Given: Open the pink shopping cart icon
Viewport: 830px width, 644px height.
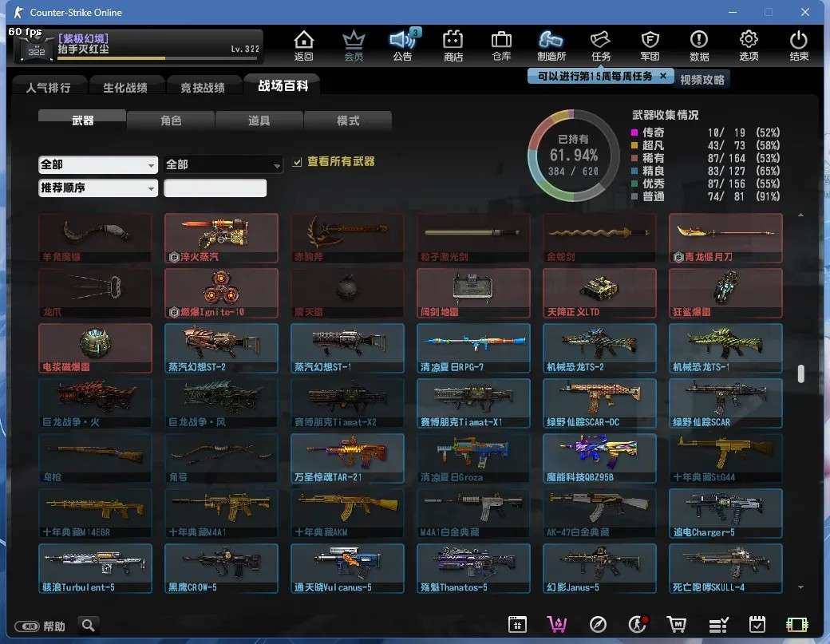Looking at the screenshot, I should 557,625.
